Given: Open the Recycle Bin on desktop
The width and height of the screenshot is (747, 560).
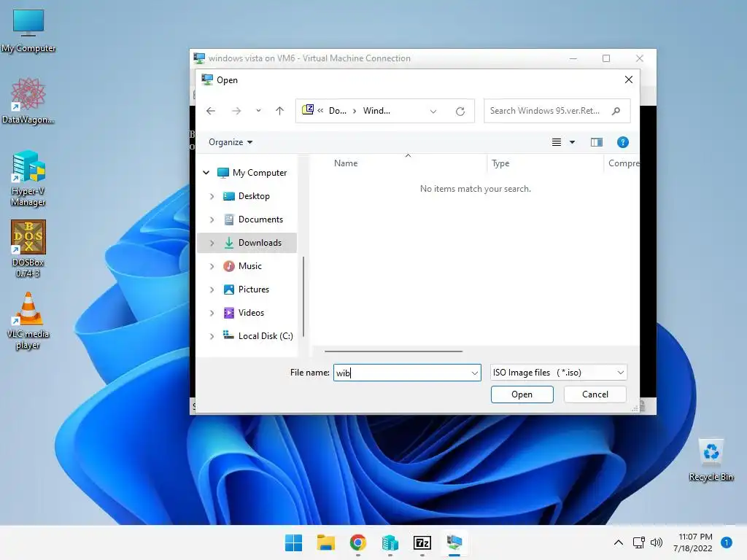Looking at the screenshot, I should point(711,460).
